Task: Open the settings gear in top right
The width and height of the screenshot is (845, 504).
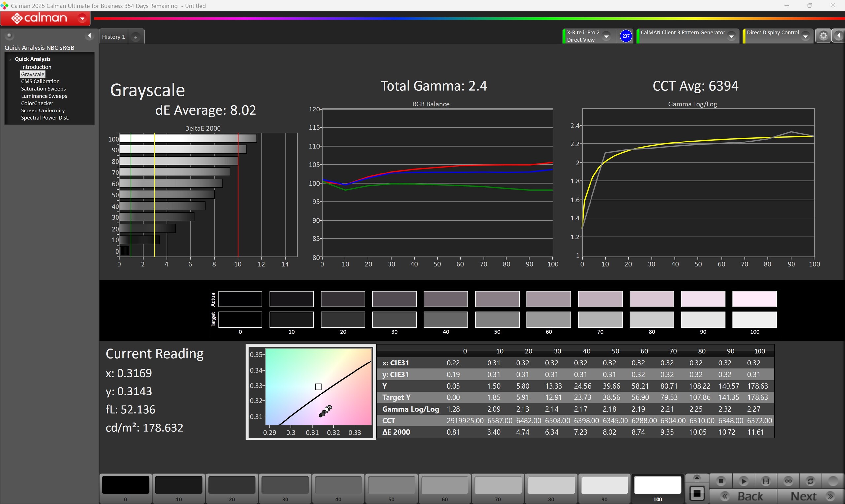Action: click(823, 36)
